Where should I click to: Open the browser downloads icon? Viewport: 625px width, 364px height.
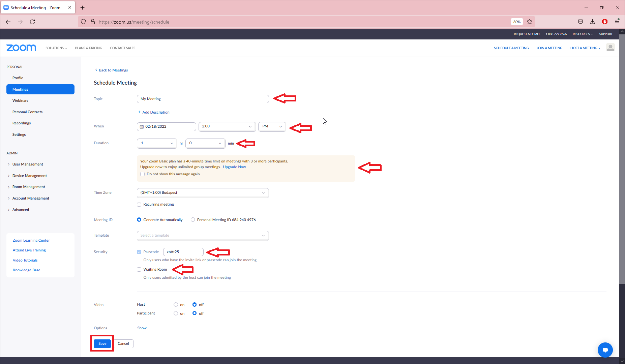tap(592, 22)
